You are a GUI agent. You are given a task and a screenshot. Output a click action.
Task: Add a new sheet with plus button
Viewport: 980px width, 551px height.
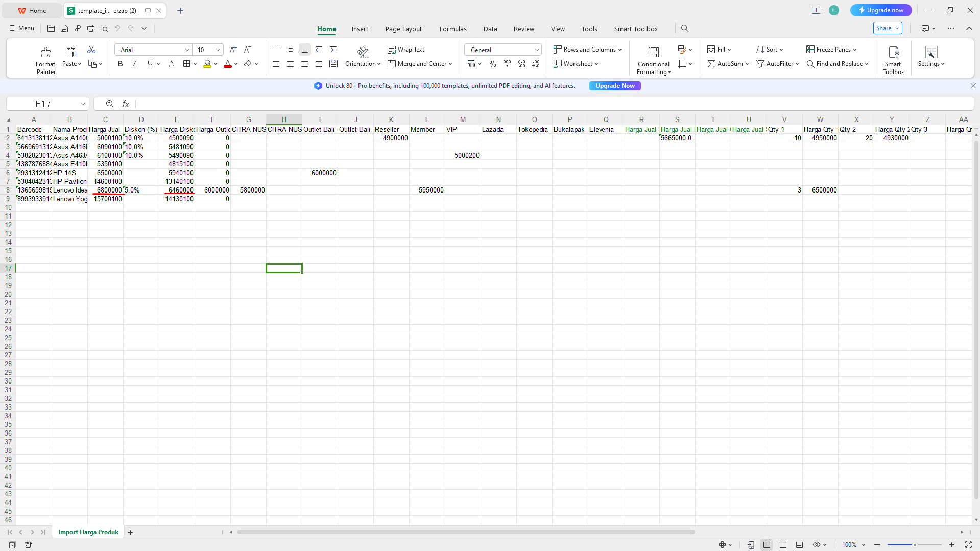pyautogui.click(x=130, y=532)
